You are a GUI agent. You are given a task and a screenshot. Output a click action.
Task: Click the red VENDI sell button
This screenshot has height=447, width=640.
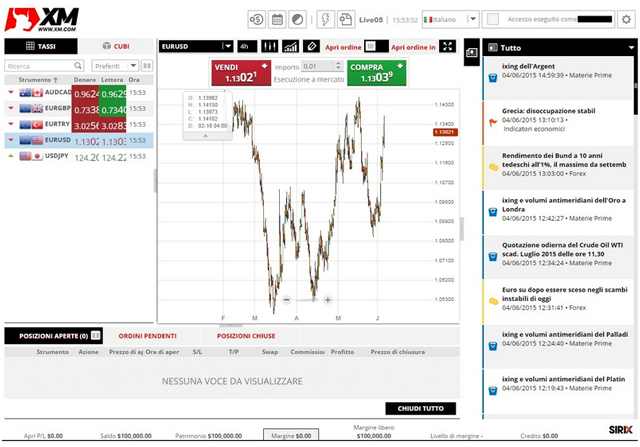click(237, 73)
